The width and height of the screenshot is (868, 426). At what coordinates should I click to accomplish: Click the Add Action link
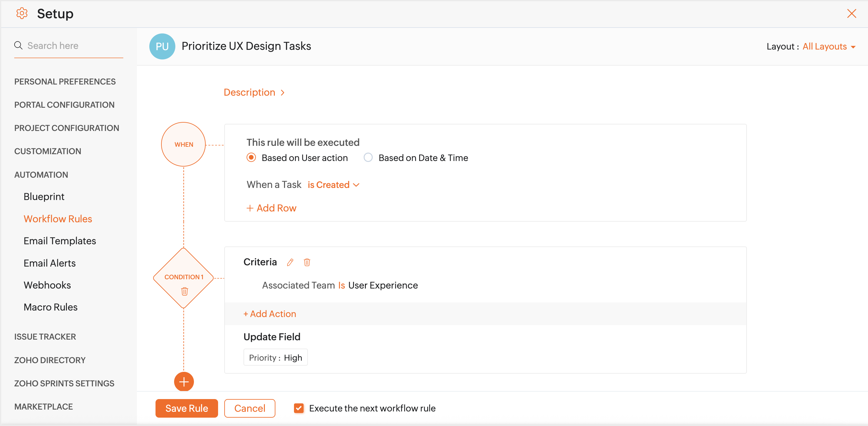tap(270, 314)
